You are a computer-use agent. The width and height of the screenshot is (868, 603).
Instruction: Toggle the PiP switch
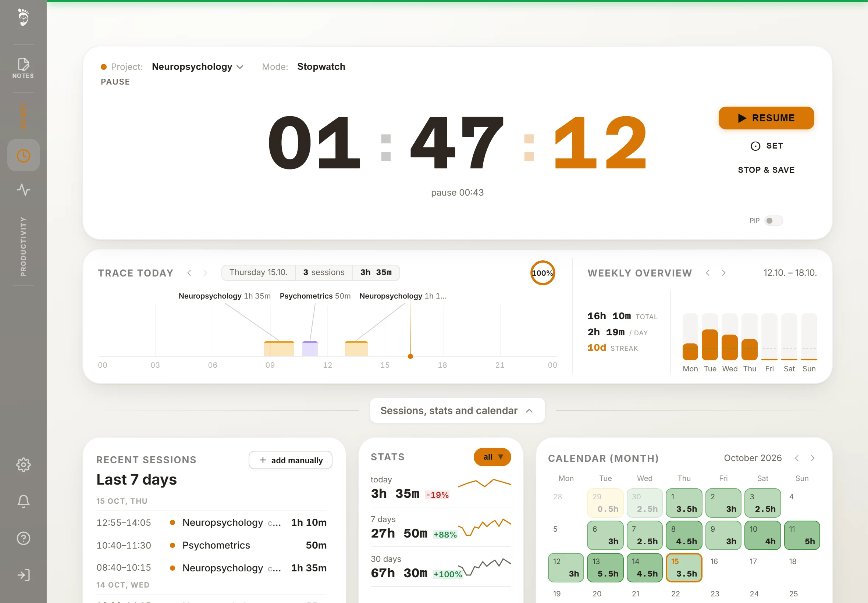coord(773,220)
